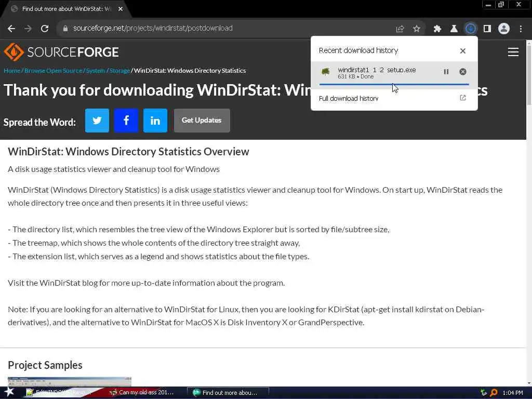
Task: Click the Project Samples heading
Action: click(45, 365)
